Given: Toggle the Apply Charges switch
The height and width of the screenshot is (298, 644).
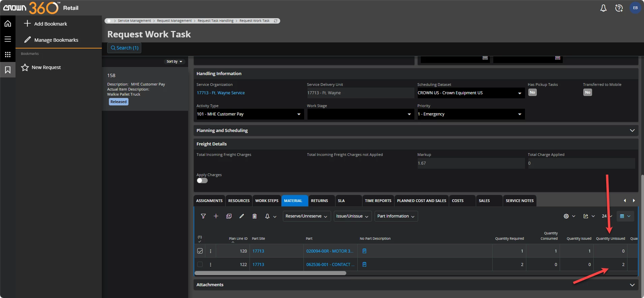Looking at the screenshot, I should coord(202,180).
